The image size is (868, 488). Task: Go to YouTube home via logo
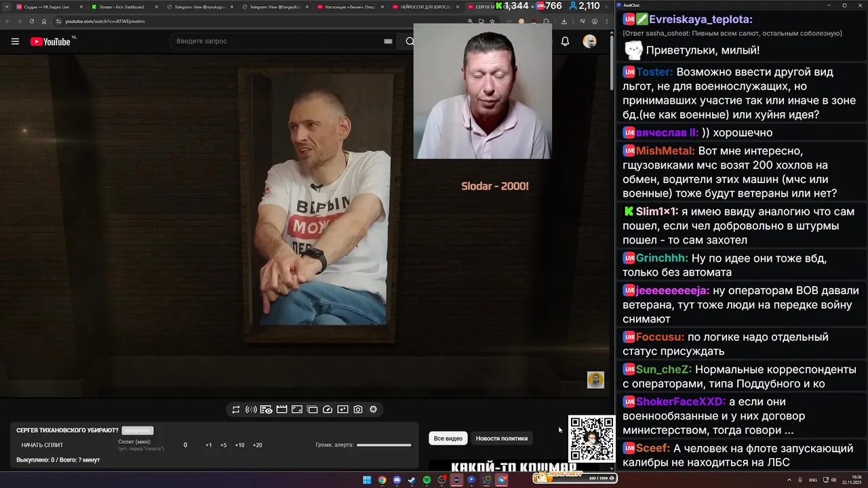tap(52, 41)
